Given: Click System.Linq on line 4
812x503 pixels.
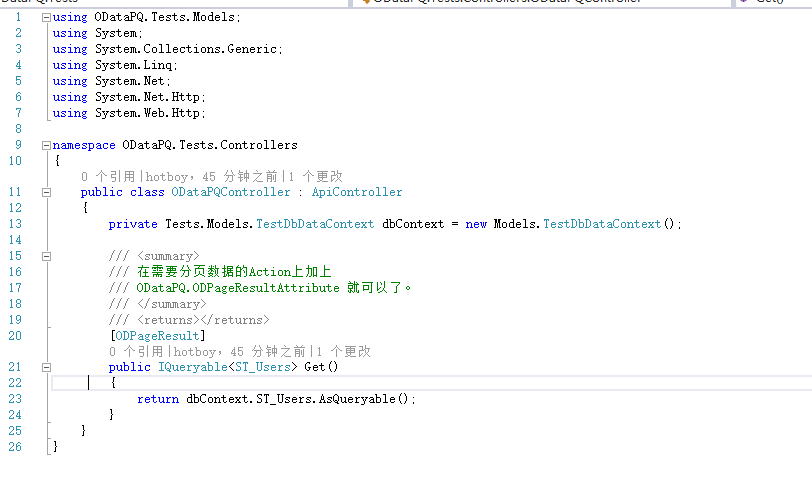Looking at the screenshot, I should point(133,65).
